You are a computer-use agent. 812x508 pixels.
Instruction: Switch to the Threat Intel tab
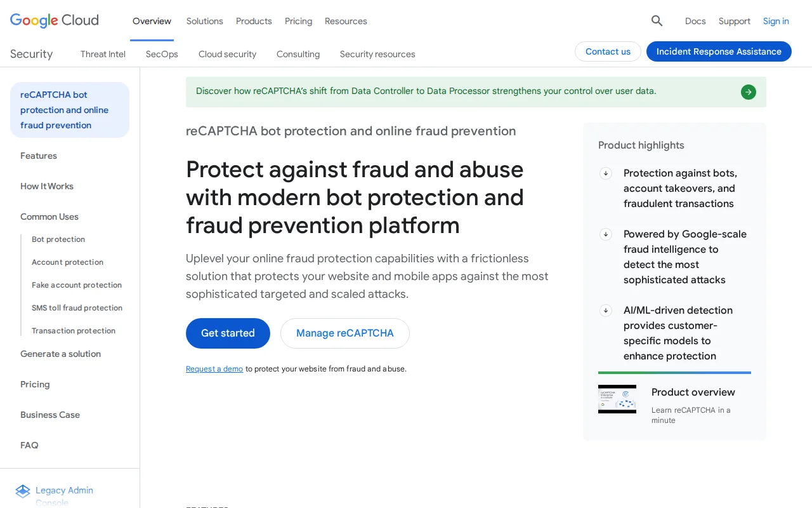(103, 54)
